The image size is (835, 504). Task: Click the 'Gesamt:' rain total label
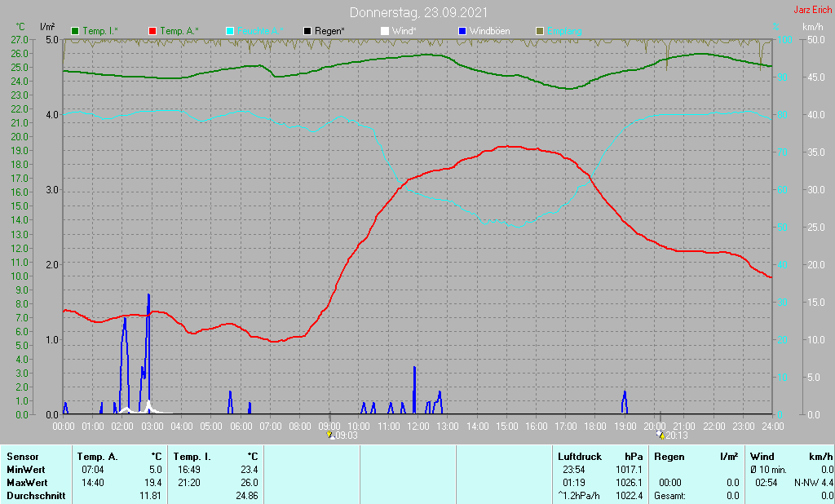[x=670, y=496]
